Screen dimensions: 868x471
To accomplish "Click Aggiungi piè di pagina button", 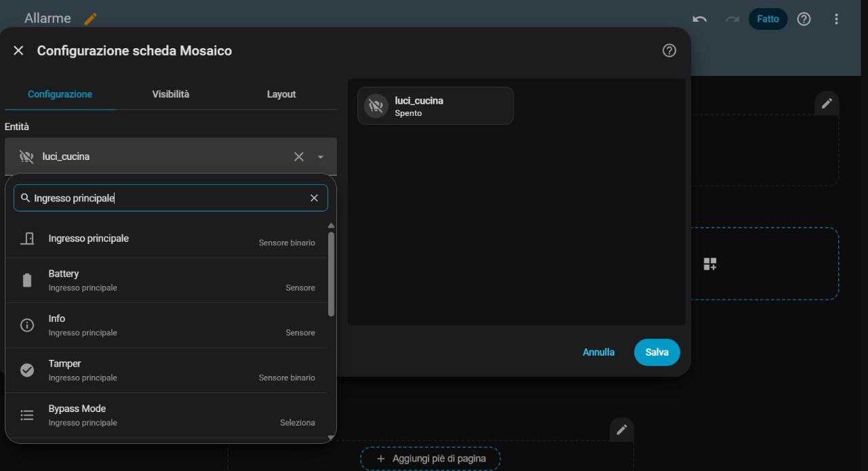I will click(x=431, y=459).
